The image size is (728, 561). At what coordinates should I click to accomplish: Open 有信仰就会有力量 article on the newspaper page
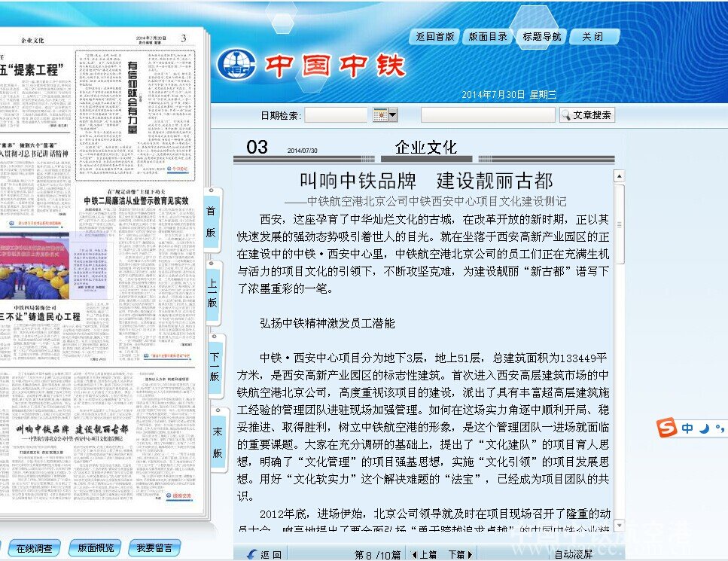click(x=133, y=98)
